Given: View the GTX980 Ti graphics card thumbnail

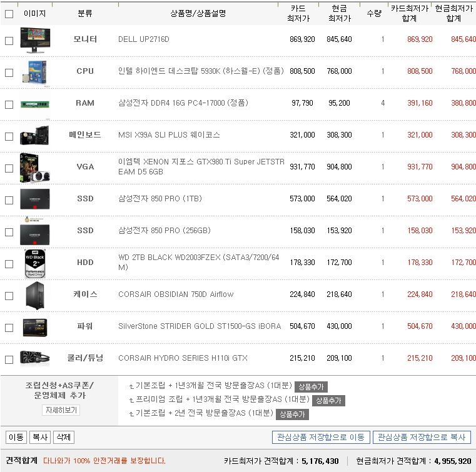Looking at the screenshot, I should tap(34, 168).
